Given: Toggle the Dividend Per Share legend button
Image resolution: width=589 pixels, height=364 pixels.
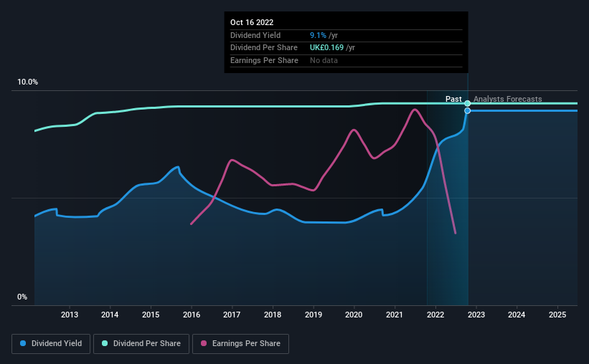Looking at the screenshot, I should click(x=141, y=344).
